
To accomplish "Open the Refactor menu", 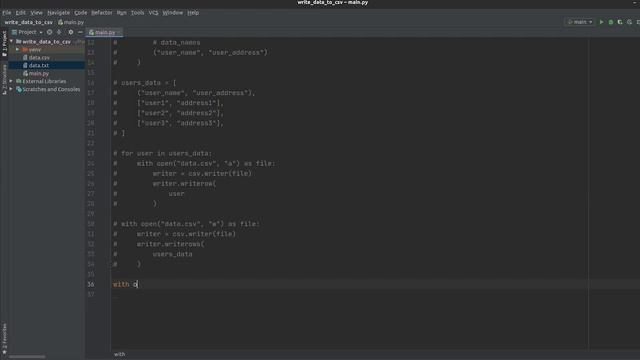I will (102, 13).
